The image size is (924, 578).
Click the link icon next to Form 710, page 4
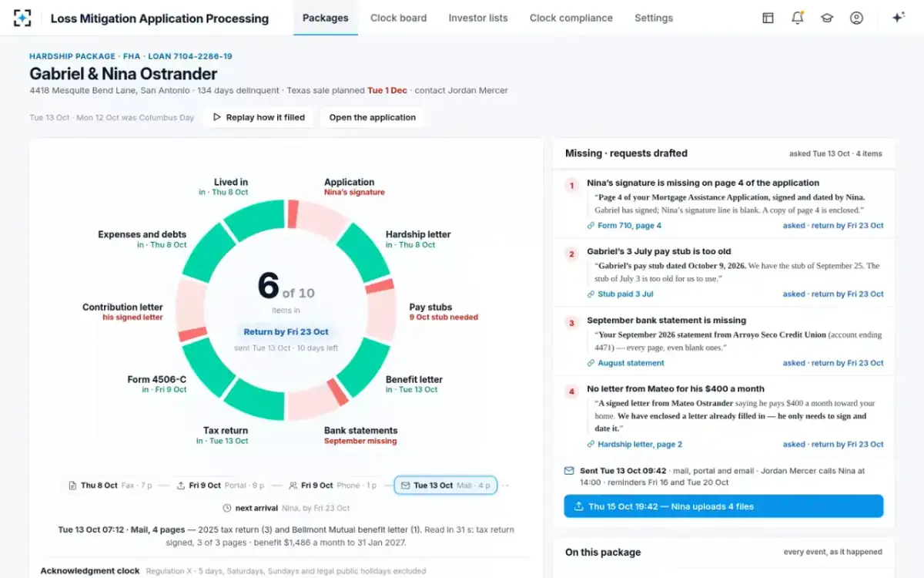tap(591, 226)
